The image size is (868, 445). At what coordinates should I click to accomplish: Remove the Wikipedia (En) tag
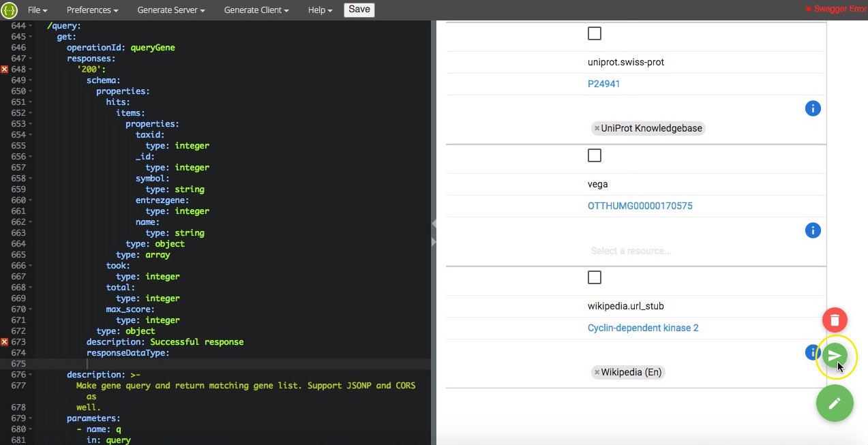coord(597,372)
